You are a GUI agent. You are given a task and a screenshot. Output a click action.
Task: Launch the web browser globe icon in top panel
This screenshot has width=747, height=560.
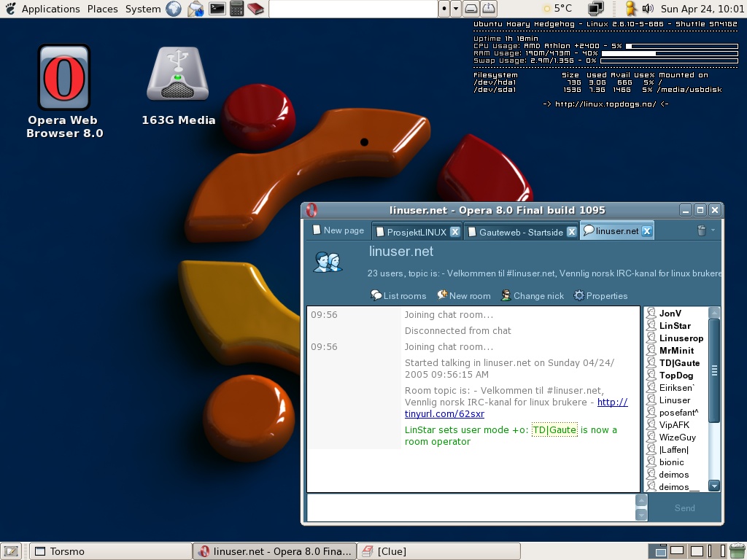point(174,9)
